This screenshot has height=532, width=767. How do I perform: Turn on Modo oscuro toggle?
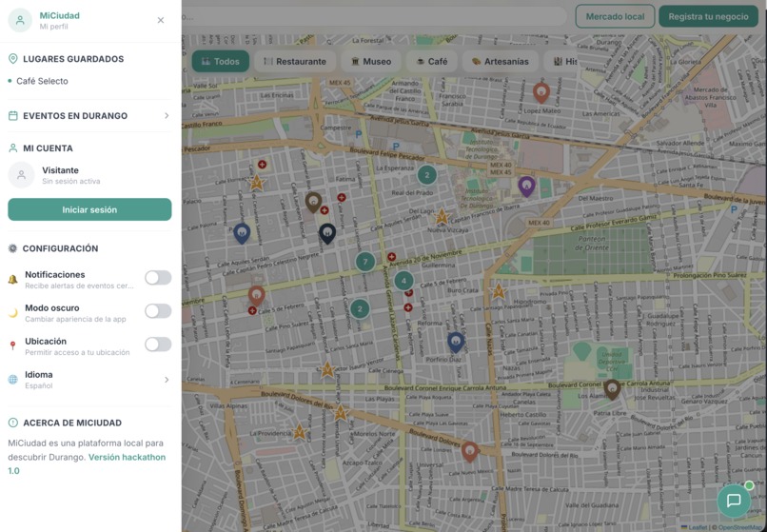point(158,311)
